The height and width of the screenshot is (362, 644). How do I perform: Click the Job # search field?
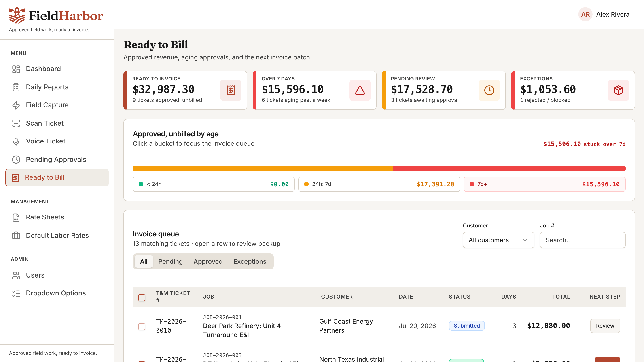[x=583, y=240]
